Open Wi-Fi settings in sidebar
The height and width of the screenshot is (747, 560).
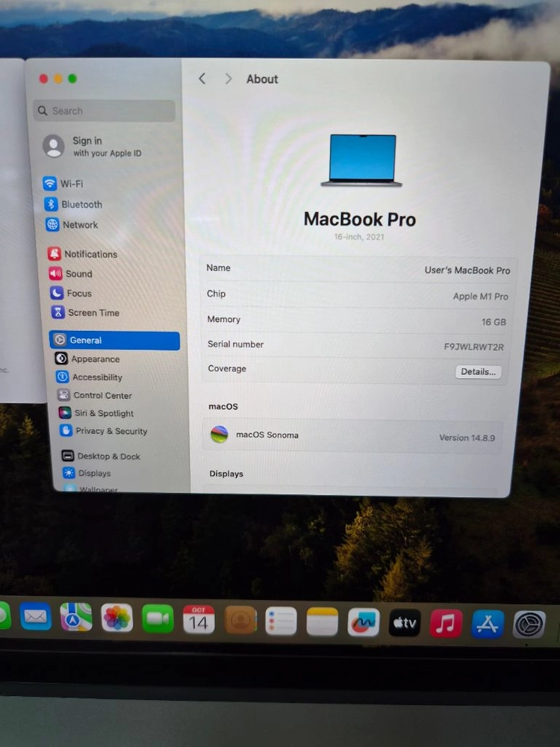coord(63,184)
